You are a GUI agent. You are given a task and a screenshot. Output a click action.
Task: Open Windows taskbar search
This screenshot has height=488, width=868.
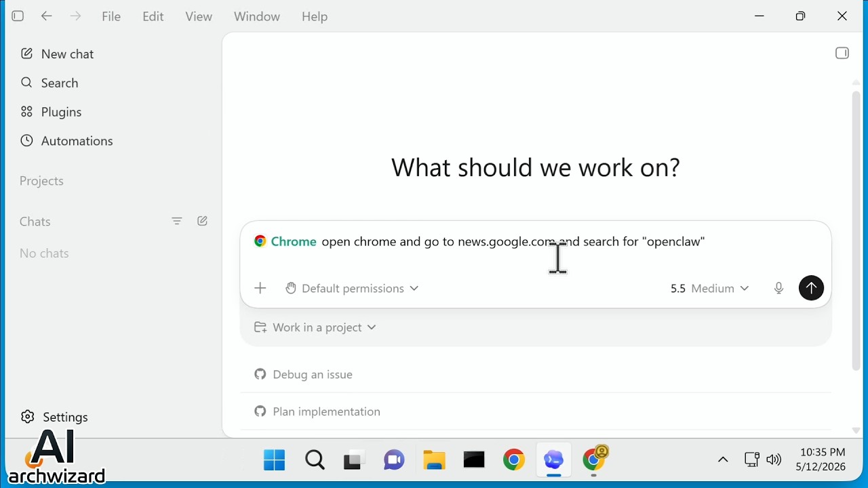[315, 460]
